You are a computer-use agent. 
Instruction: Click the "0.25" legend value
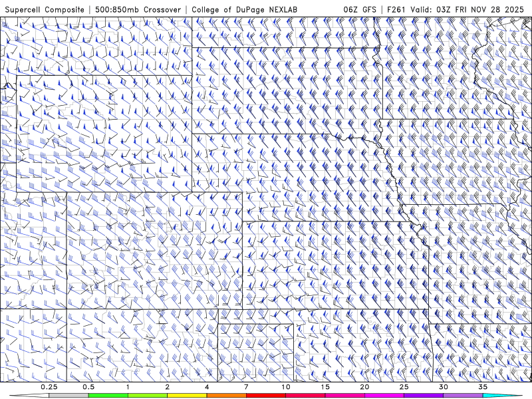[x=49, y=387]
